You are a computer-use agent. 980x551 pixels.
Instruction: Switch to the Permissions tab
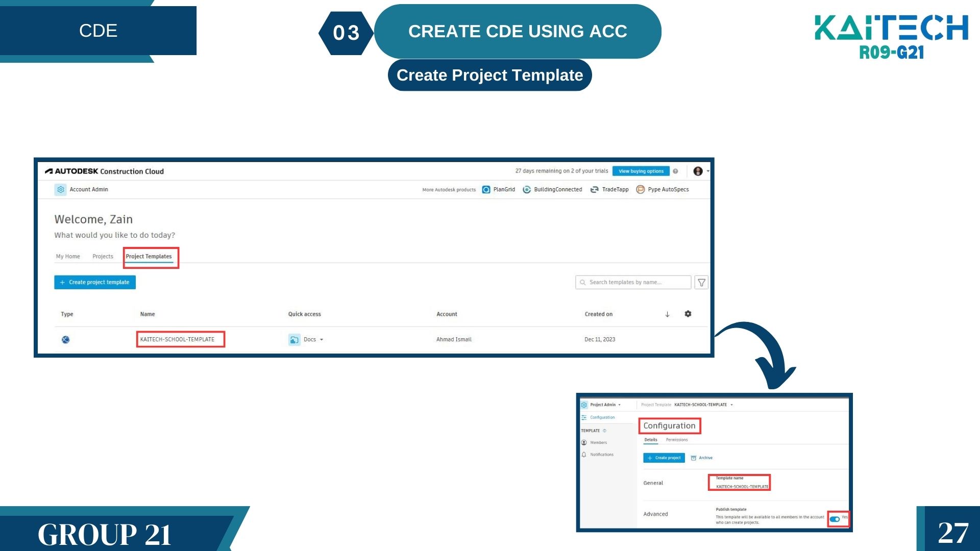tap(676, 440)
